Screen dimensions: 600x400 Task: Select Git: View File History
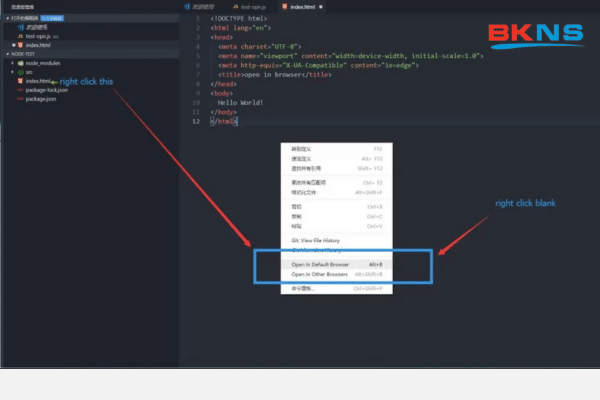337,240
